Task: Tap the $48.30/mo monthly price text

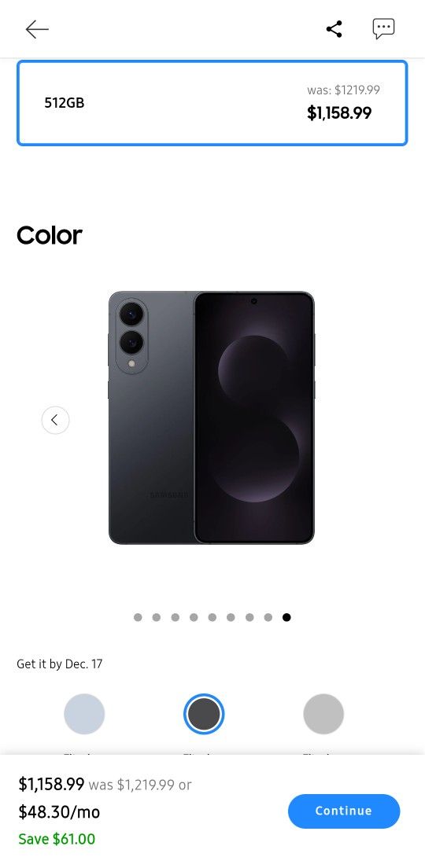Action: [59, 812]
